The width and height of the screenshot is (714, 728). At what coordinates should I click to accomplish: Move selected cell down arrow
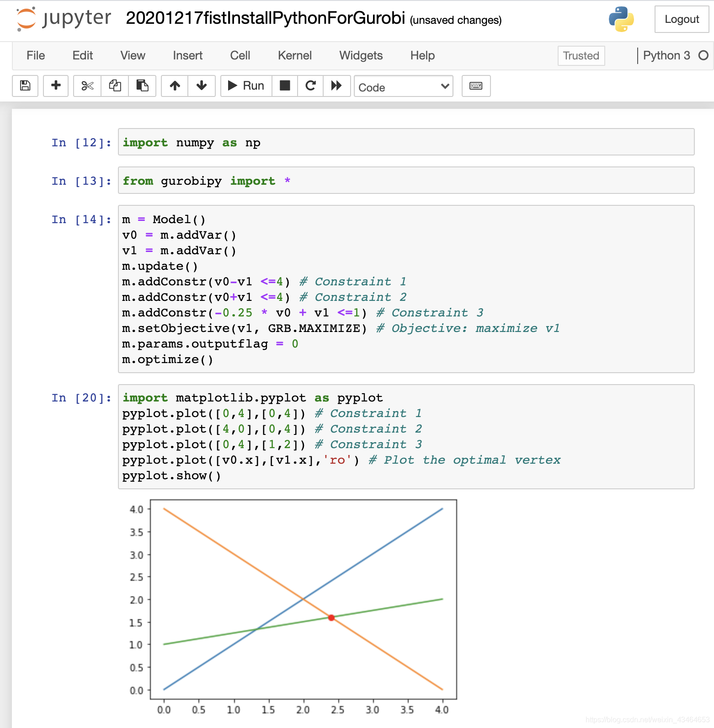202,86
